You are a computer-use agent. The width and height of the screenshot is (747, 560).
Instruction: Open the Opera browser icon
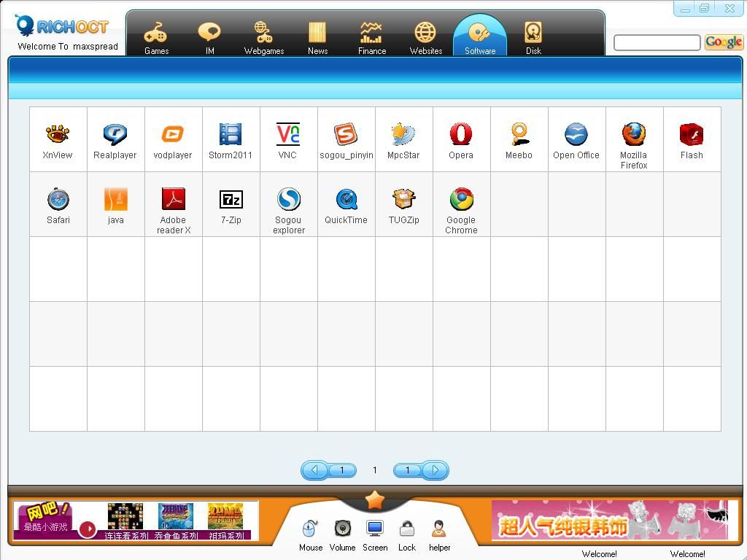tap(461, 135)
